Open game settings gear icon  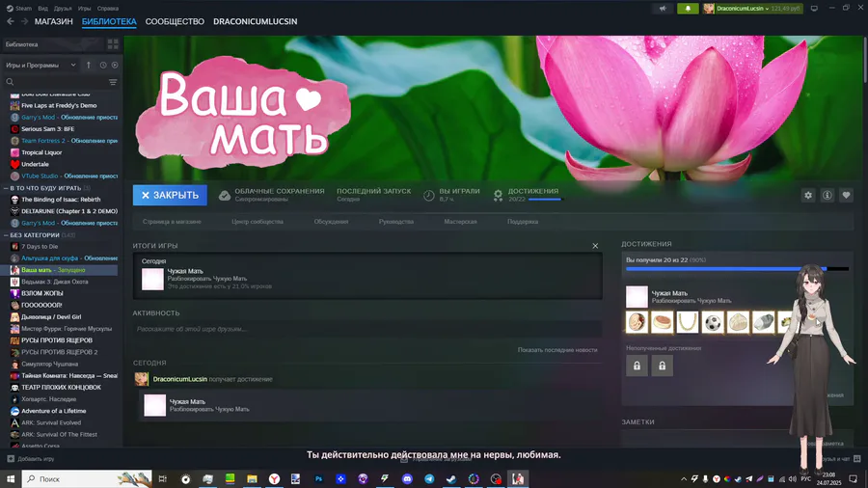(x=808, y=195)
